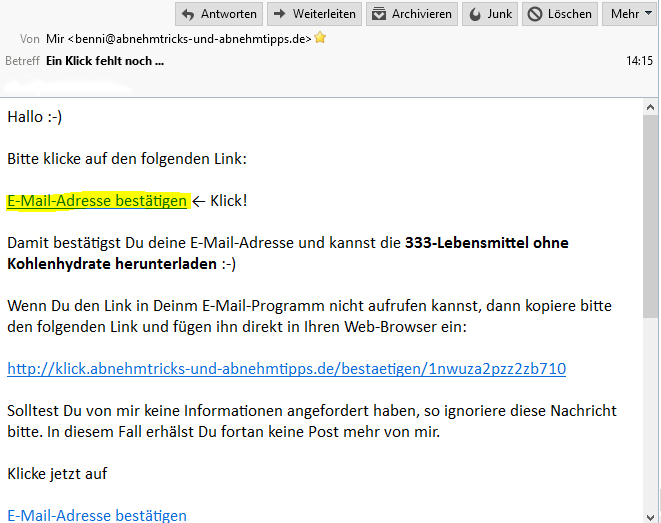Click the bottom E-Mail-Adresse bestätigen link

pos(97,515)
